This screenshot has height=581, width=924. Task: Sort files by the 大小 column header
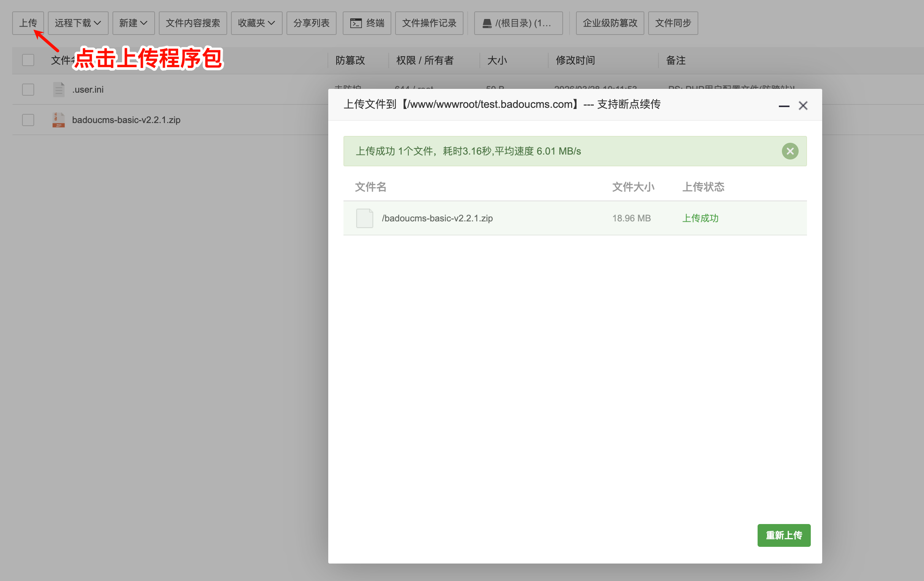click(x=497, y=60)
